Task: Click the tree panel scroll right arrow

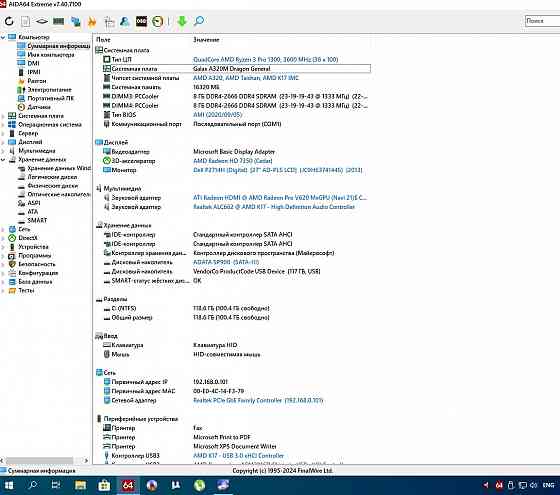Action: tap(86, 461)
